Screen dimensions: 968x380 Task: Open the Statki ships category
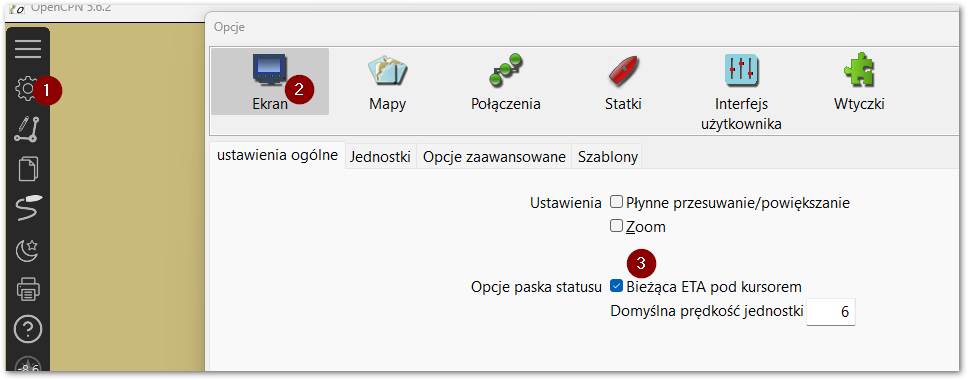coord(624,82)
